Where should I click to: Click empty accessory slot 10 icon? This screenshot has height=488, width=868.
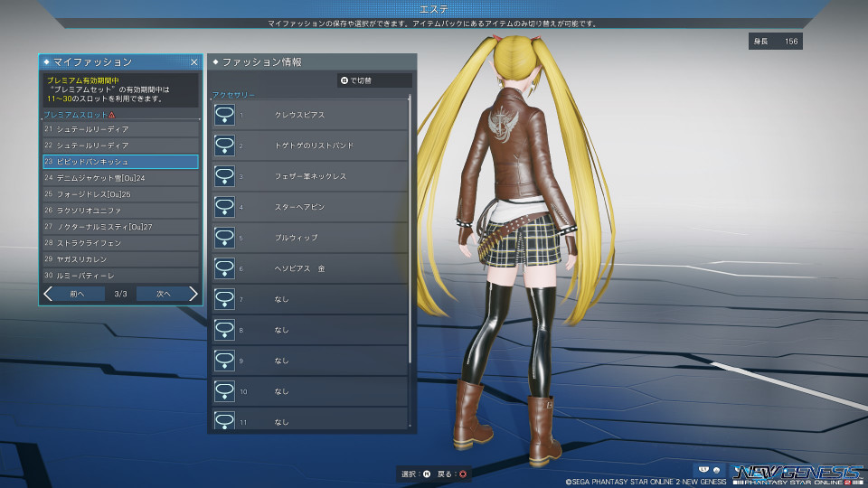coord(224,391)
